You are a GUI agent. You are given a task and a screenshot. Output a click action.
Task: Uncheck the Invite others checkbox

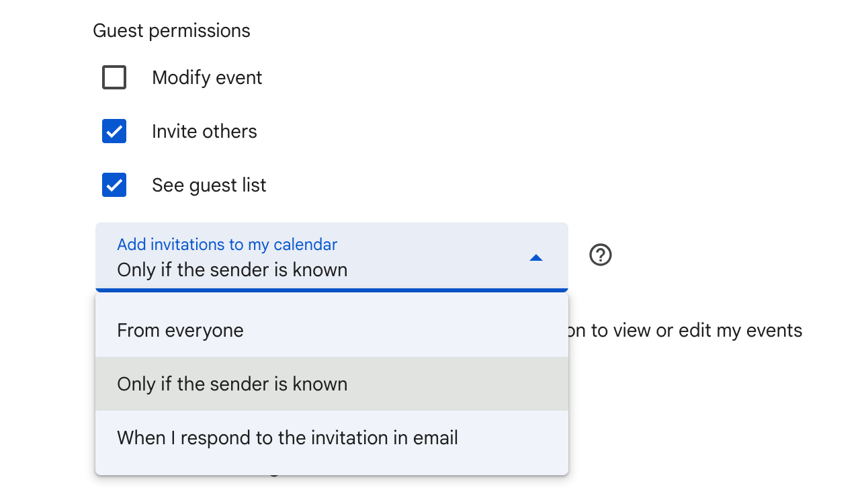tap(114, 131)
